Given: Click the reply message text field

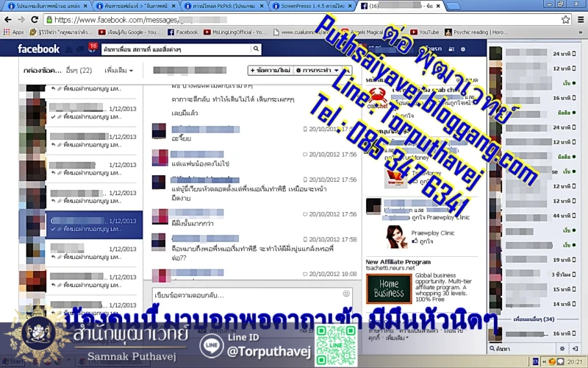Looking at the screenshot, I should 243,294.
